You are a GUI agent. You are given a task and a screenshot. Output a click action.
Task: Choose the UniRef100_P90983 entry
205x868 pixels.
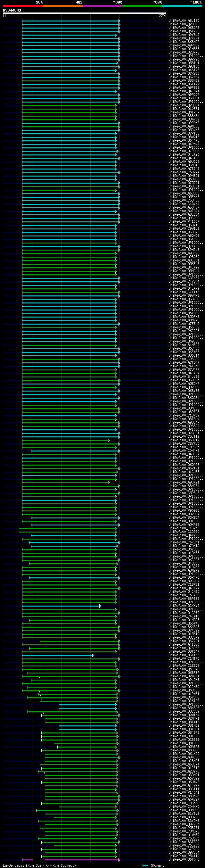(184, 511)
